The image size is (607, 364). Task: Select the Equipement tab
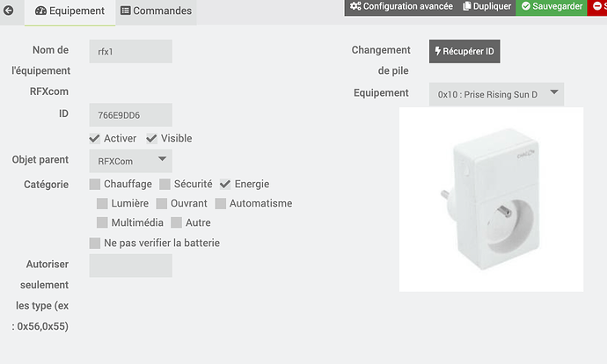tap(70, 11)
